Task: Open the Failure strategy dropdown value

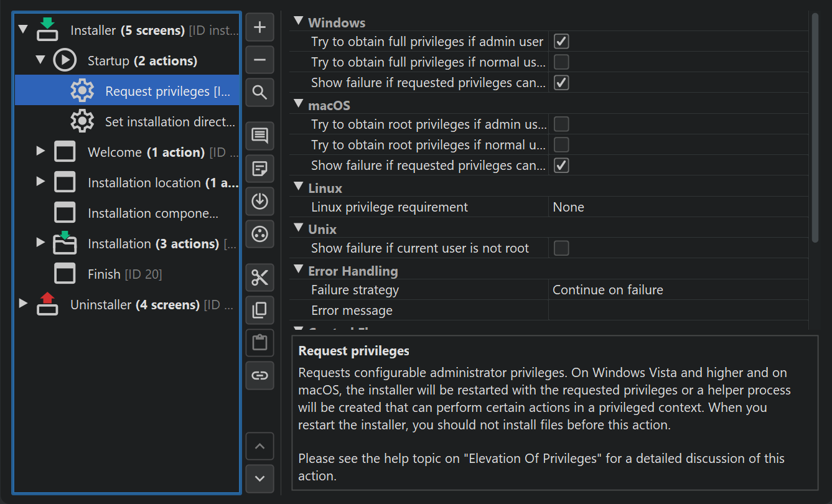Action: click(677, 290)
